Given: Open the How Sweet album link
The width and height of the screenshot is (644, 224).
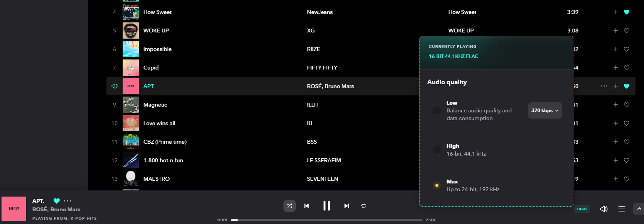Looking at the screenshot, I should point(462,12).
